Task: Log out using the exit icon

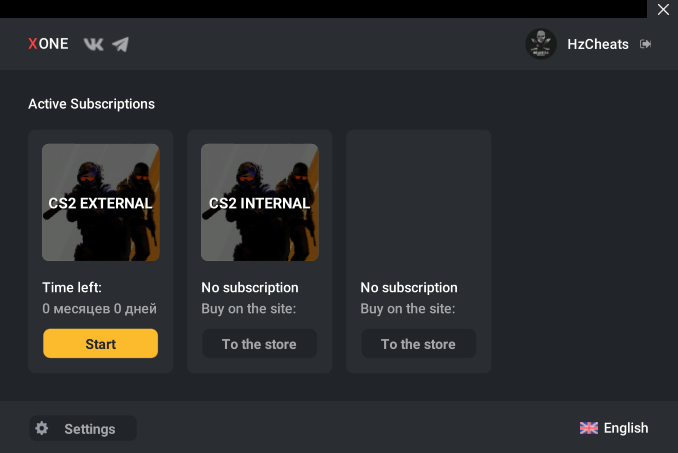Action: pyautogui.click(x=646, y=44)
